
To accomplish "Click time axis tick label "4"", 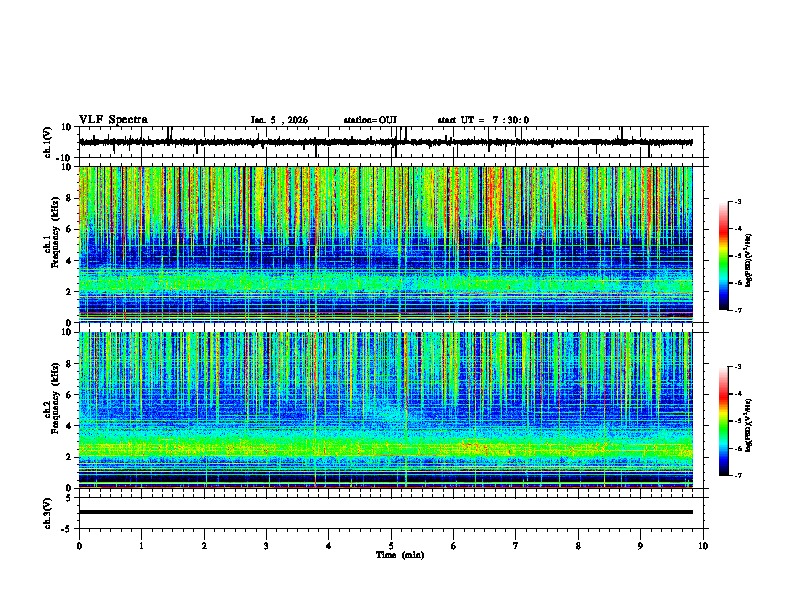I will [x=329, y=546].
